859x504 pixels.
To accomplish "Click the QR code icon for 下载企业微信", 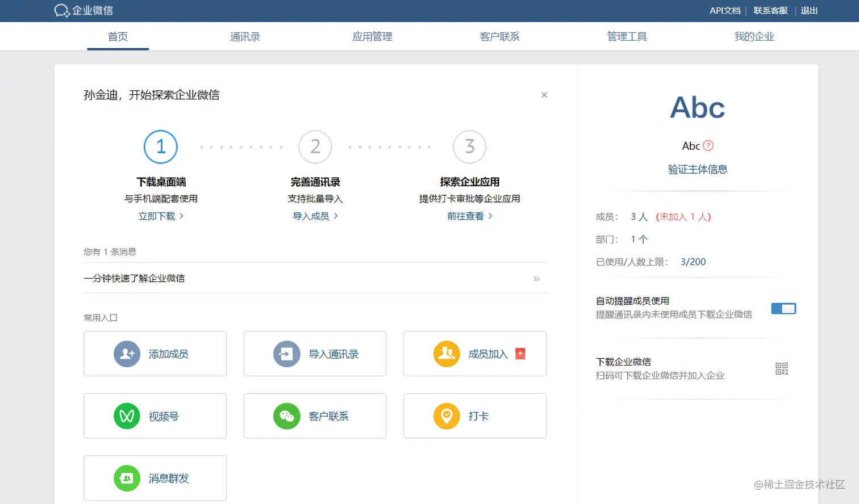I will pyautogui.click(x=782, y=369).
